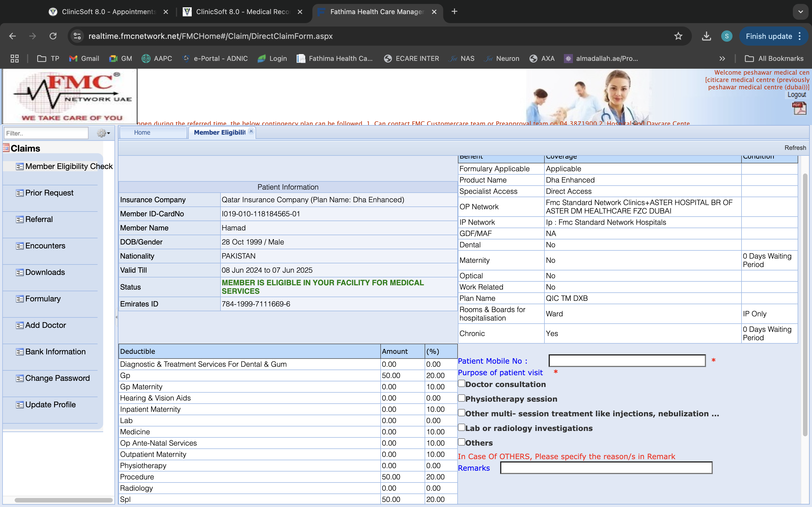Click the Add Doctor sidebar icon
Image resolution: width=812 pixels, height=507 pixels.
20,326
